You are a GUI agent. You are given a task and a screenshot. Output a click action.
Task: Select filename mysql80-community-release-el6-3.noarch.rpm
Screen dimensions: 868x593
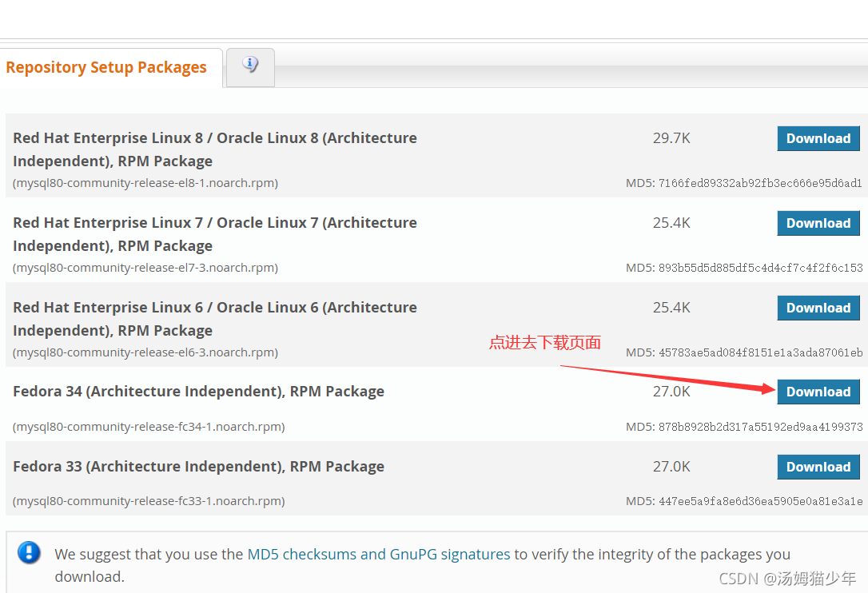click(145, 352)
